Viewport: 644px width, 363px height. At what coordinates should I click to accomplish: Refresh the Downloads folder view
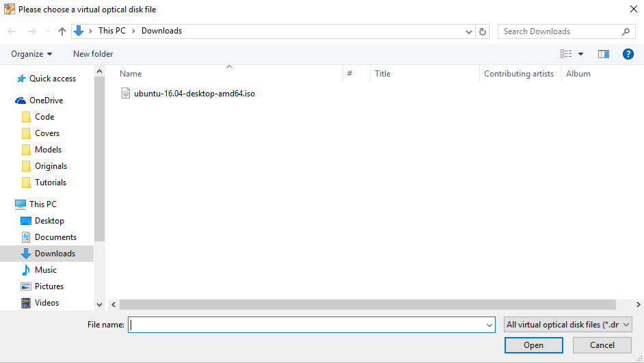(x=483, y=31)
